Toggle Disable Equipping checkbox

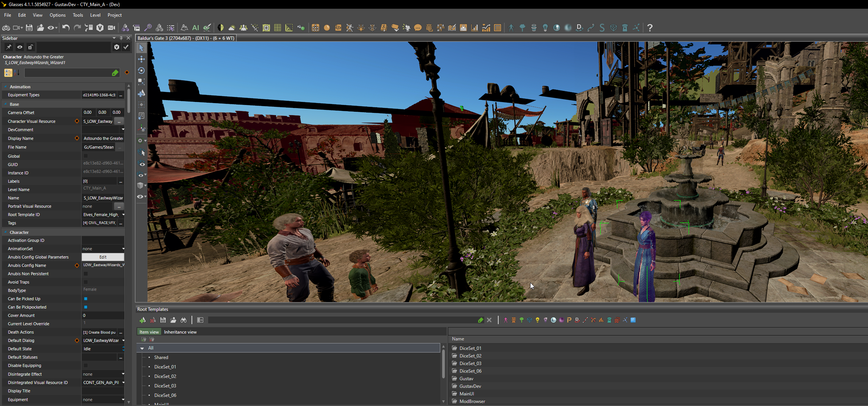click(x=86, y=365)
